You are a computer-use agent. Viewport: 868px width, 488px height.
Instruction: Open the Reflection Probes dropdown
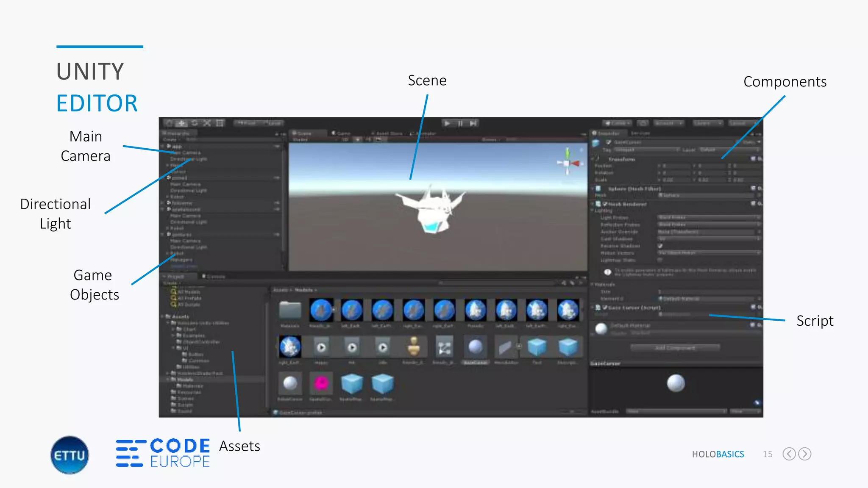pos(709,225)
